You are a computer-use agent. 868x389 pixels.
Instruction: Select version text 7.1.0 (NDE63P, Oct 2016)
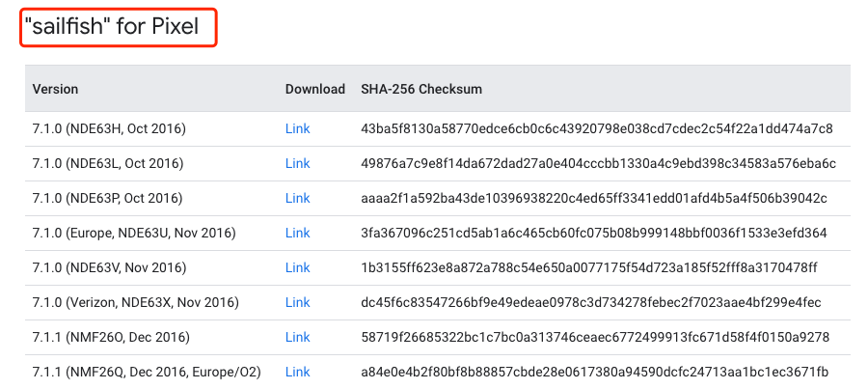coord(107,199)
